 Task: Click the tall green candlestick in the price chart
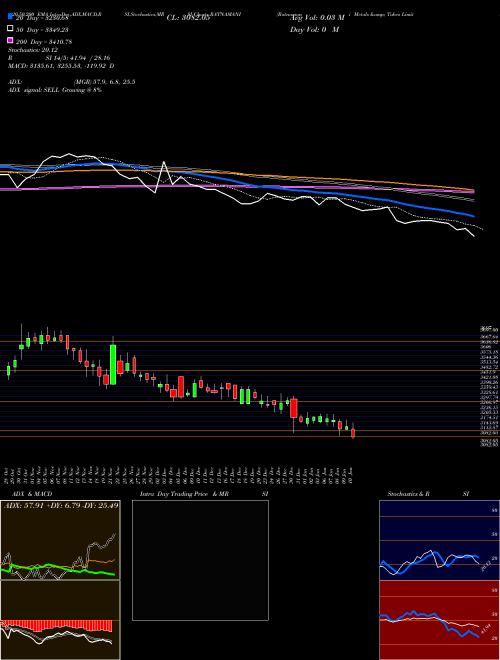[113, 365]
